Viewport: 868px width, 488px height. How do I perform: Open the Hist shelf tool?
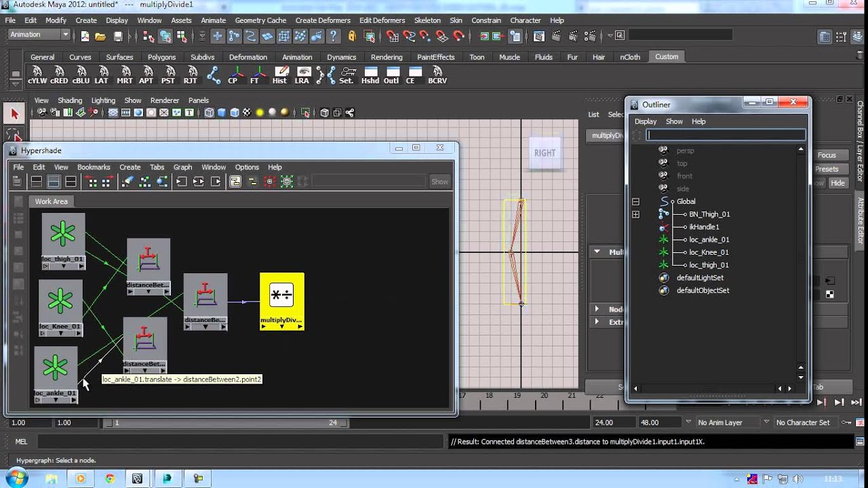280,75
